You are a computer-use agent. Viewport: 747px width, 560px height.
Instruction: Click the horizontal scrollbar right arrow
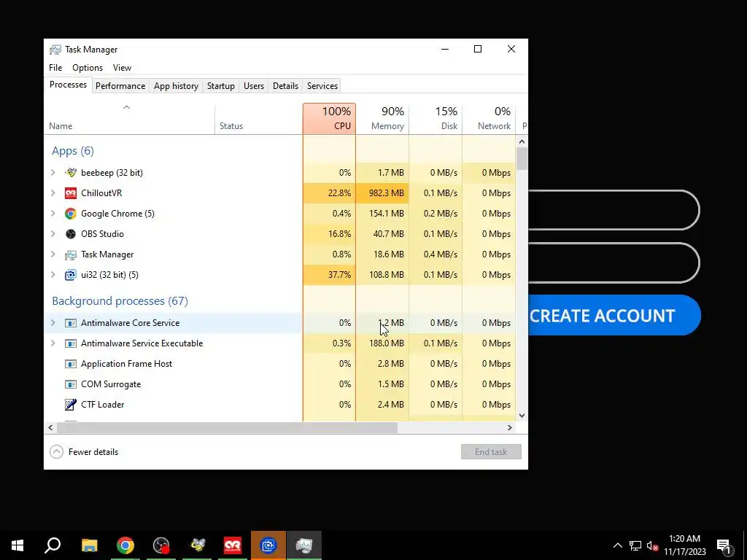510,427
